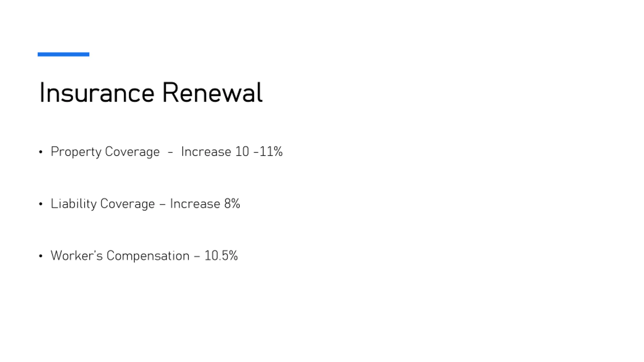The width and height of the screenshot is (644, 362).
Task: Select the bullet before Worker's Compensation
Action: (x=41, y=256)
